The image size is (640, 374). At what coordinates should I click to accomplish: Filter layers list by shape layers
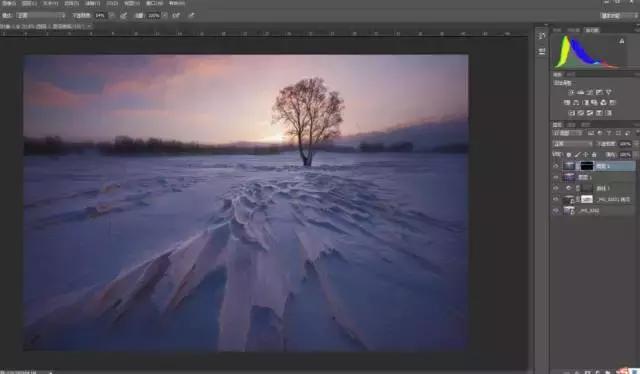point(618,133)
